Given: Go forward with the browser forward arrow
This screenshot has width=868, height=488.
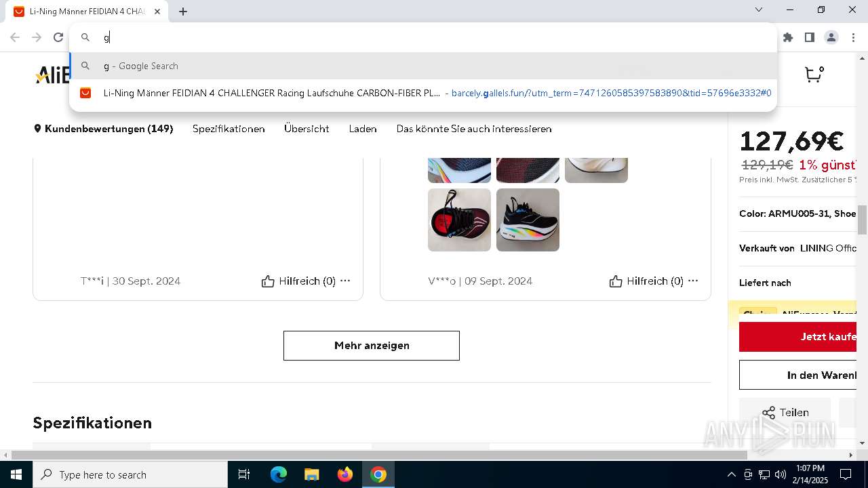Looking at the screenshot, I should 37,37.
